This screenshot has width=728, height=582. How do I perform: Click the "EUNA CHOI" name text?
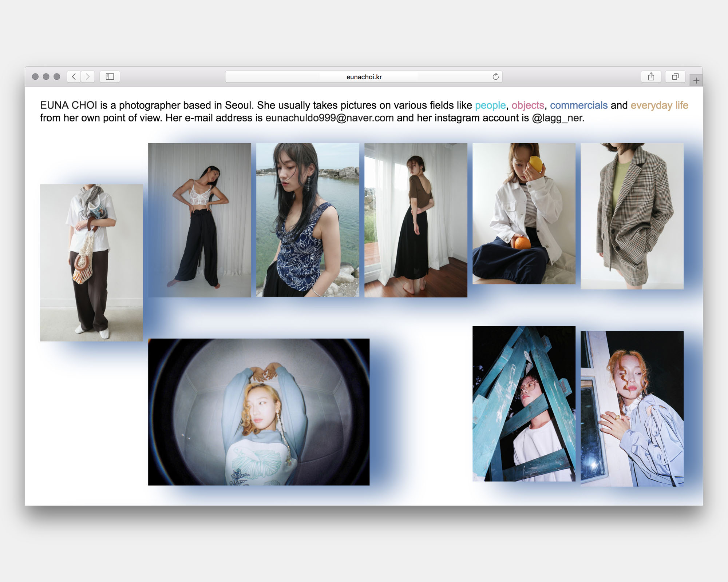click(x=68, y=105)
